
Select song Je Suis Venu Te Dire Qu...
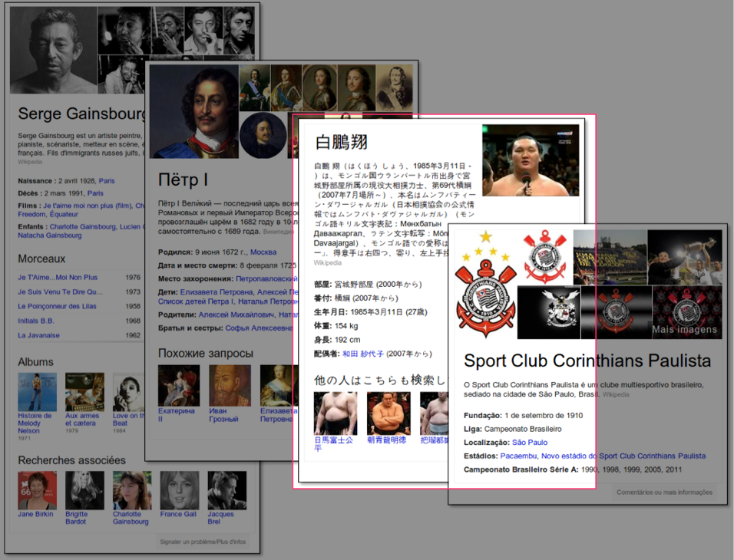[x=60, y=292]
